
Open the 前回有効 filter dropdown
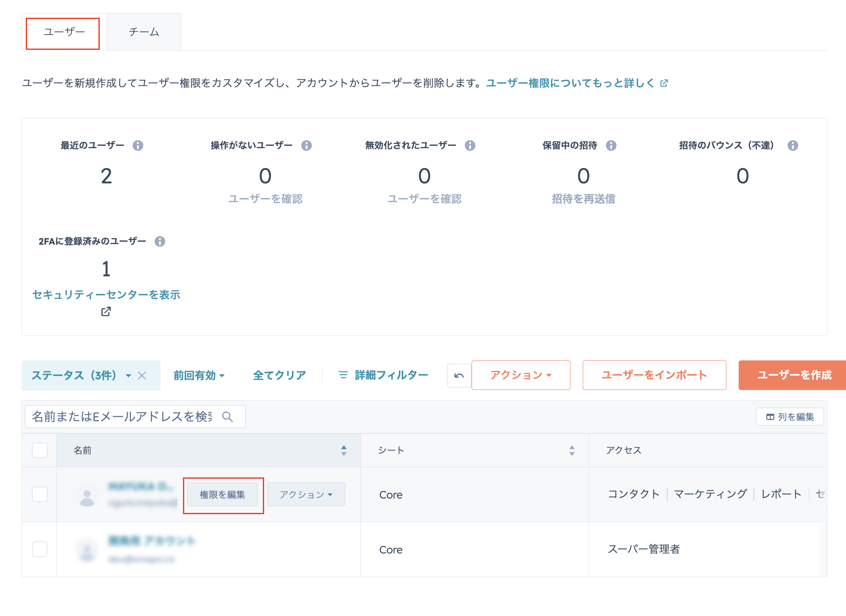click(199, 375)
